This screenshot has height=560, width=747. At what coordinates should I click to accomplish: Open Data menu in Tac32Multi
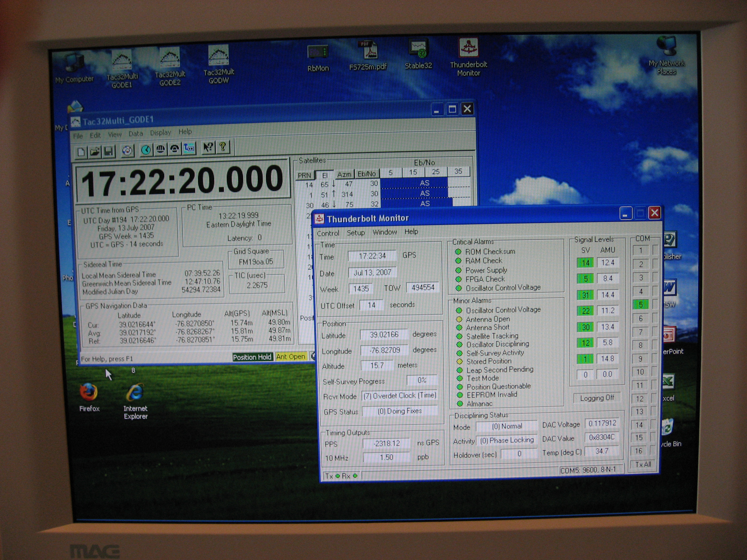tap(136, 134)
